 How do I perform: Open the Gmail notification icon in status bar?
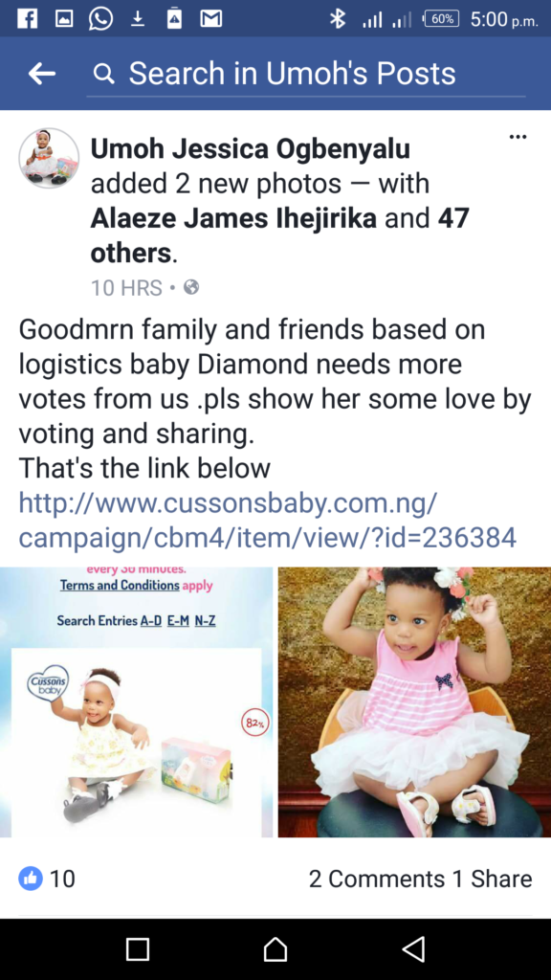(x=210, y=19)
